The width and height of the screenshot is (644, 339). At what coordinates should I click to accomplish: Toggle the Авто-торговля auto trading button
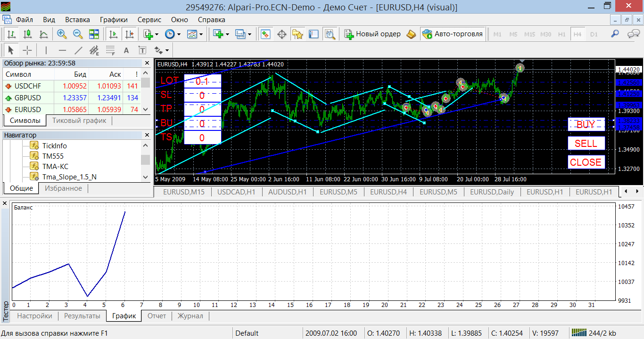(453, 34)
